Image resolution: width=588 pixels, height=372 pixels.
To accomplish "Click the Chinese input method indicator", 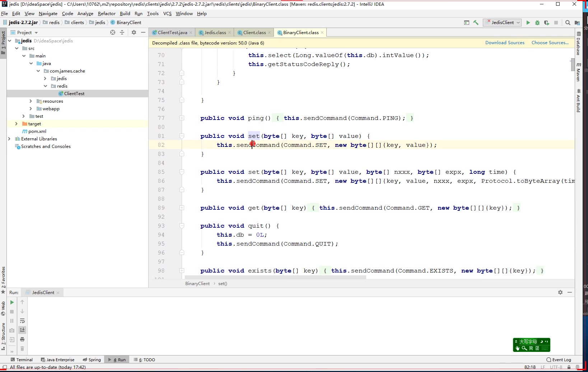I will (x=531, y=345).
